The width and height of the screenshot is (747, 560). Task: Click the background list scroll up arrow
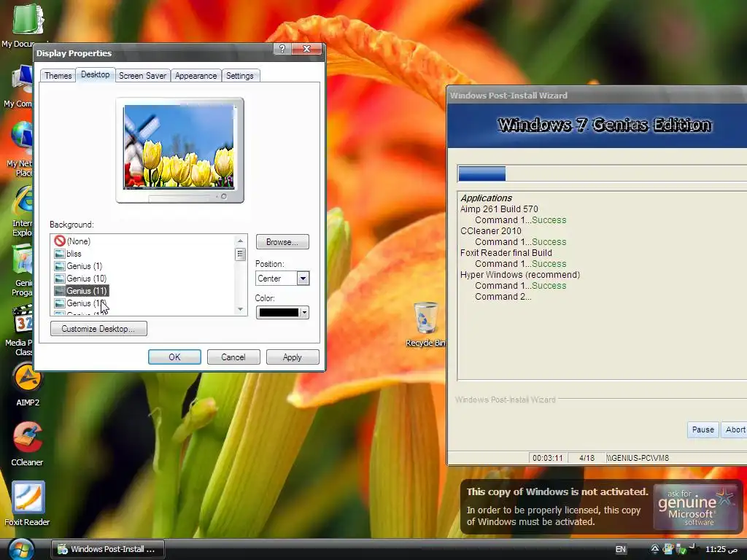(240, 241)
